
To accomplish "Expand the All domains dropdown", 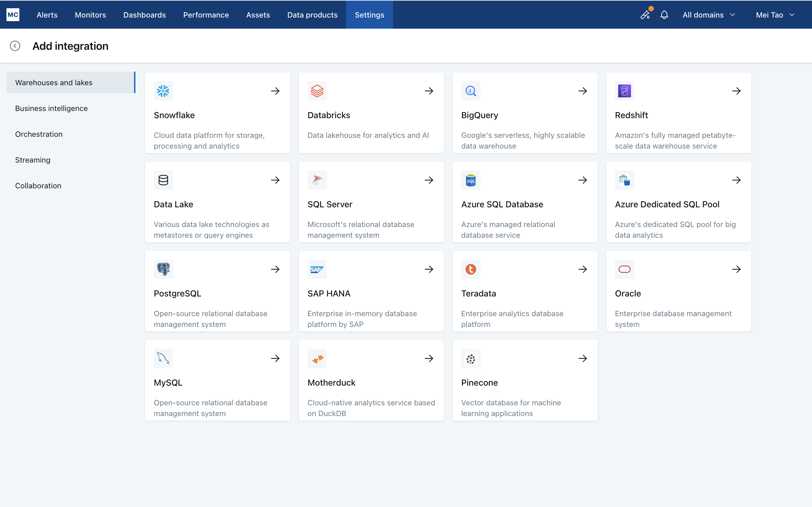I will point(709,15).
